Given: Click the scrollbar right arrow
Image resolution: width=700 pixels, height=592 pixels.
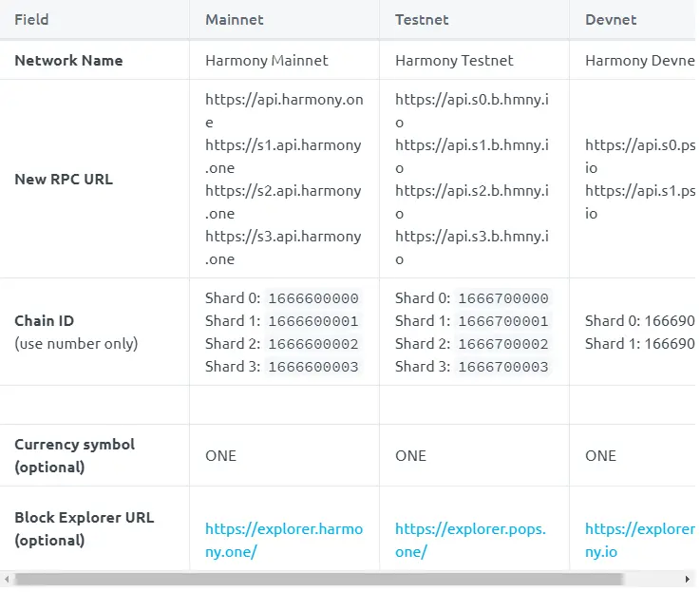Looking at the screenshot, I should click(688, 580).
